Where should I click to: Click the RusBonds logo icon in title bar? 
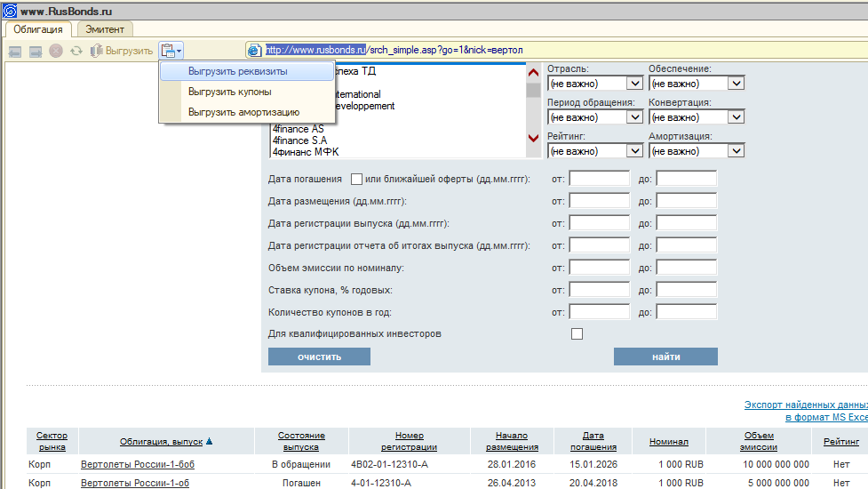11,12
